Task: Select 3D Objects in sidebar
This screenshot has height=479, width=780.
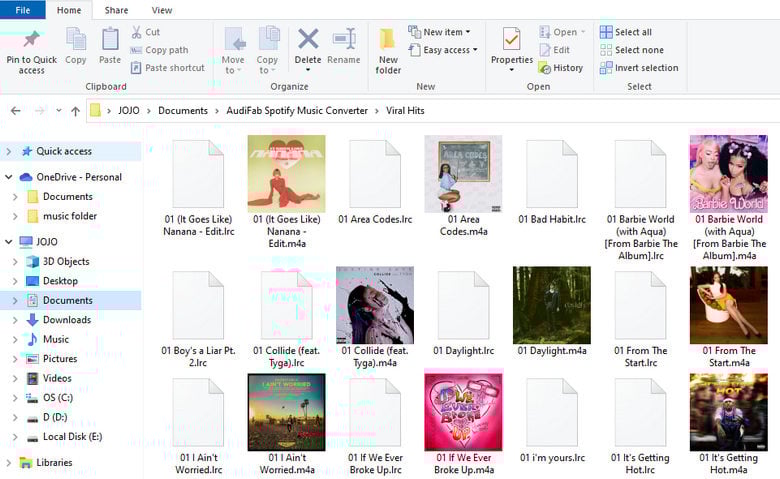Action: click(66, 261)
